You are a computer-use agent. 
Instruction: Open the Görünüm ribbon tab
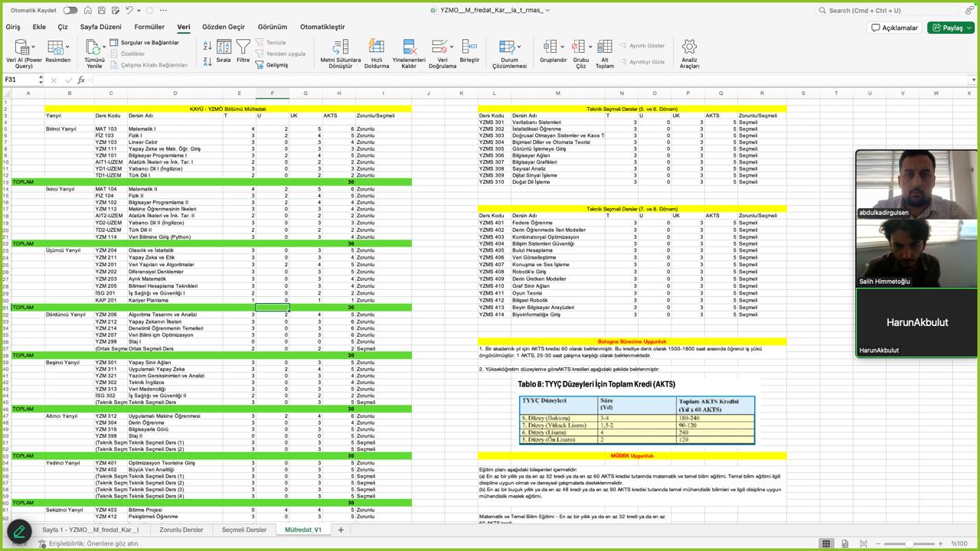[x=273, y=27]
